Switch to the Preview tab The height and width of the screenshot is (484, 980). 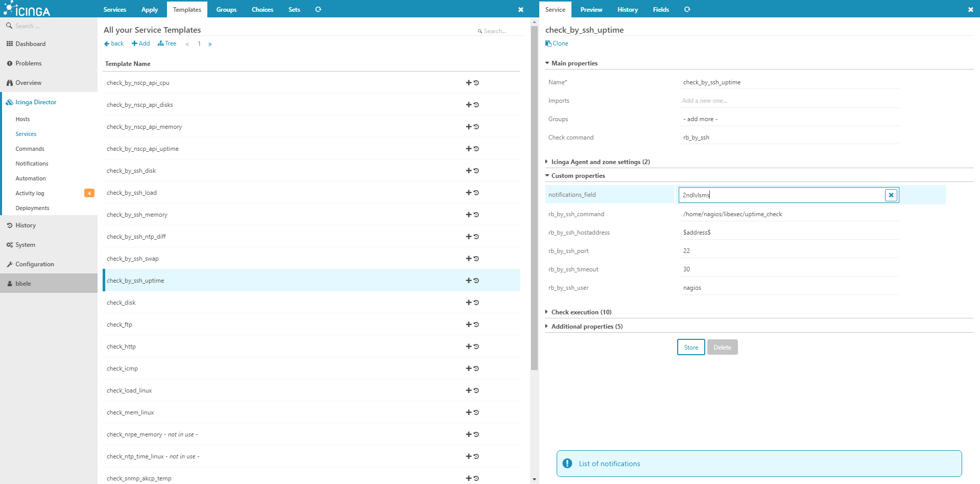591,9
